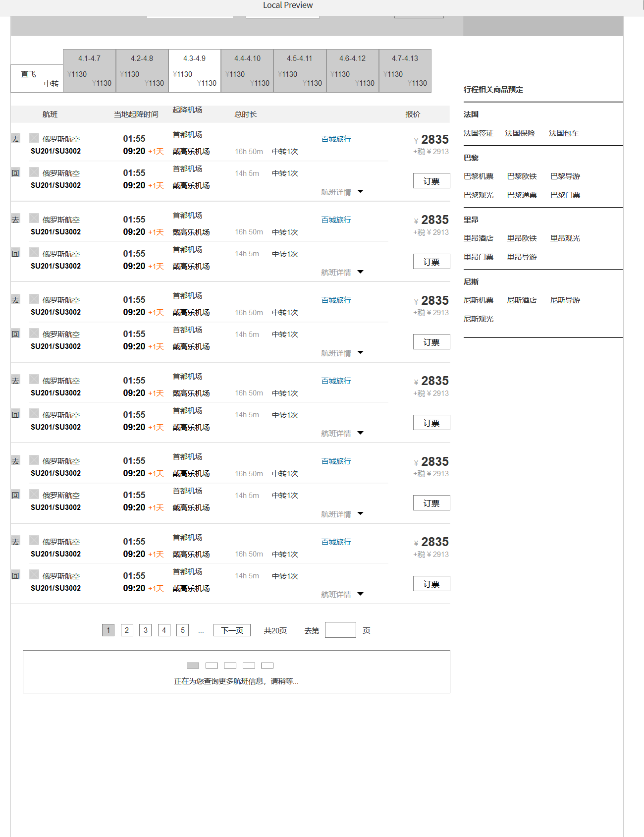Click airline logo in first card's return row
The width and height of the screenshot is (644, 837).
34,172
